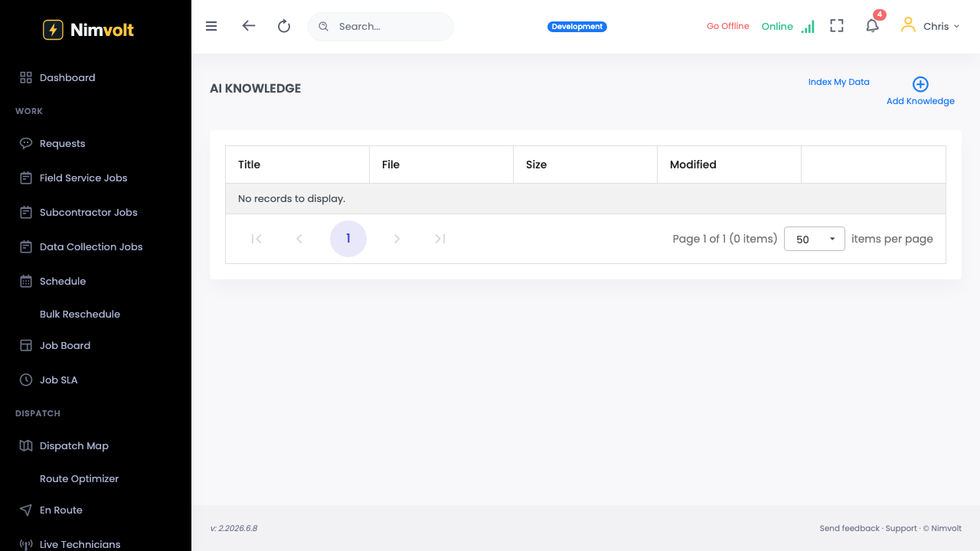Click the Index My Data link
This screenshot has width=980, height=551.
tap(839, 82)
